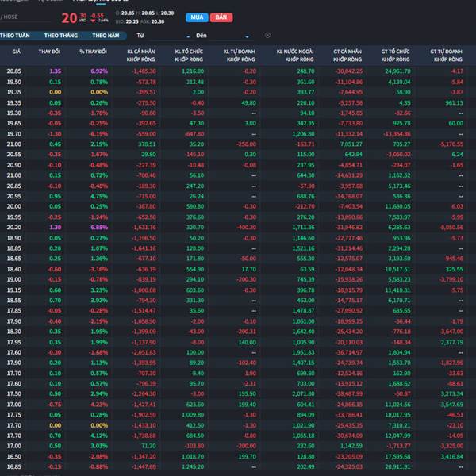Select the purple 6.88% change cell

click(99, 228)
